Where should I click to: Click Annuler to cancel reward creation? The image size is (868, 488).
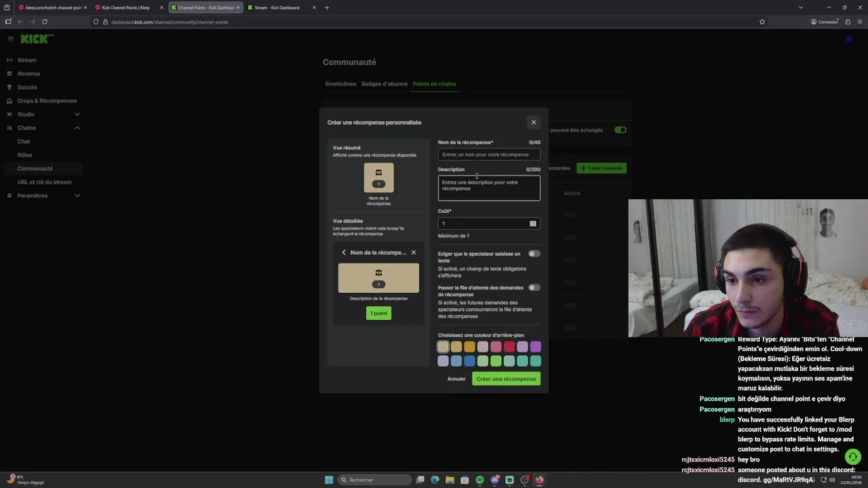click(x=456, y=379)
